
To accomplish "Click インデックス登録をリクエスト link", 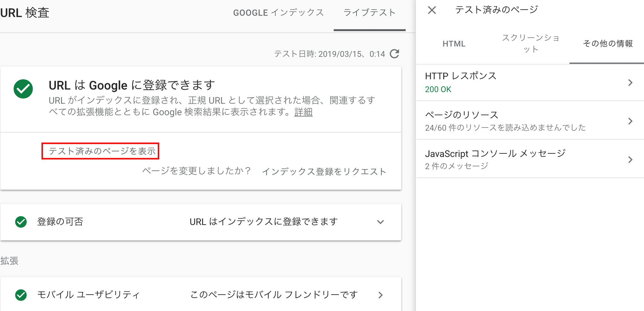I will pyautogui.click(x=324, y=172).
